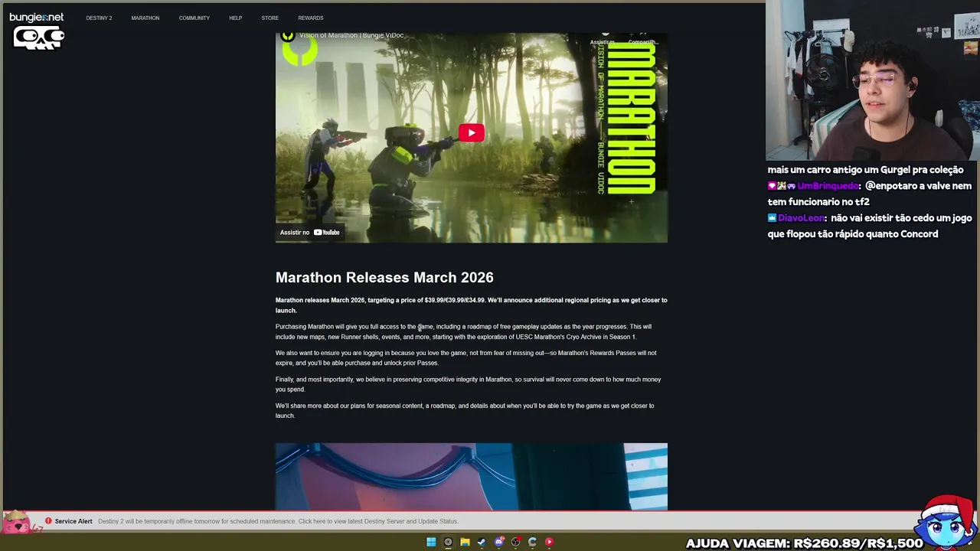This screenshot has height=551, width=980.
Task: Click the streamer webcam feed
Action: 873,80
